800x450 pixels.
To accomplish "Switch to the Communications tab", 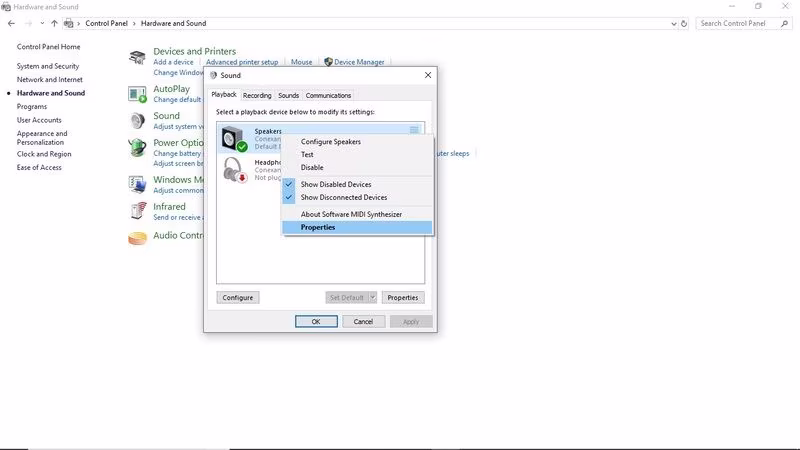I will tap(328, 95).
